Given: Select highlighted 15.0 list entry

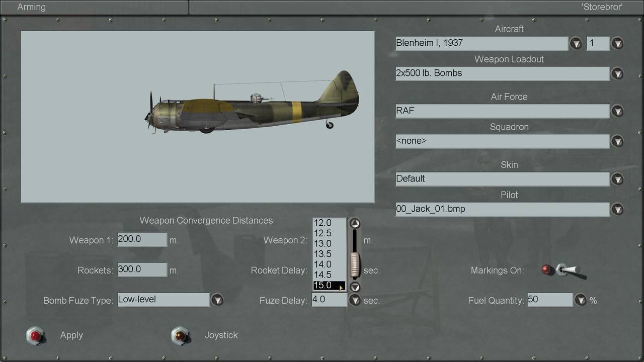Looking at the screenshot, I should [329, 285].
